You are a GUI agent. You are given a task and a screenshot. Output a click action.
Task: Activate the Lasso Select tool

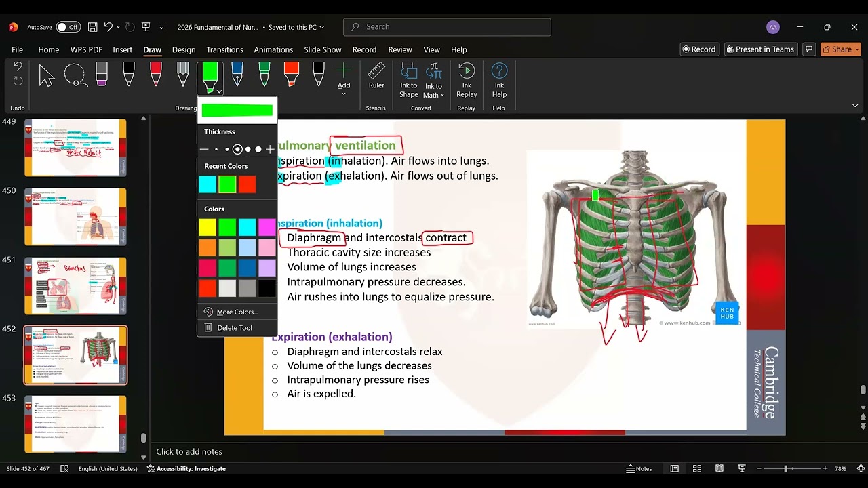pyautogui.click(x=75, y=75)
